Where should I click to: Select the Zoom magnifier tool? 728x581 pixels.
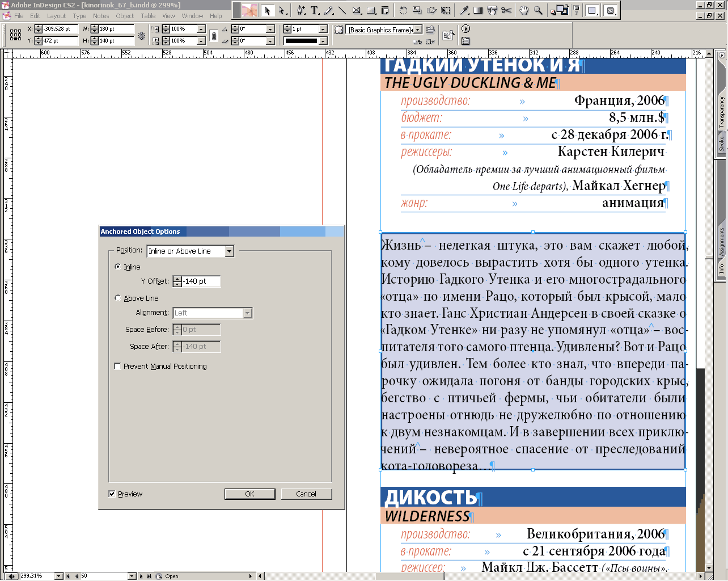pos(538,10)
